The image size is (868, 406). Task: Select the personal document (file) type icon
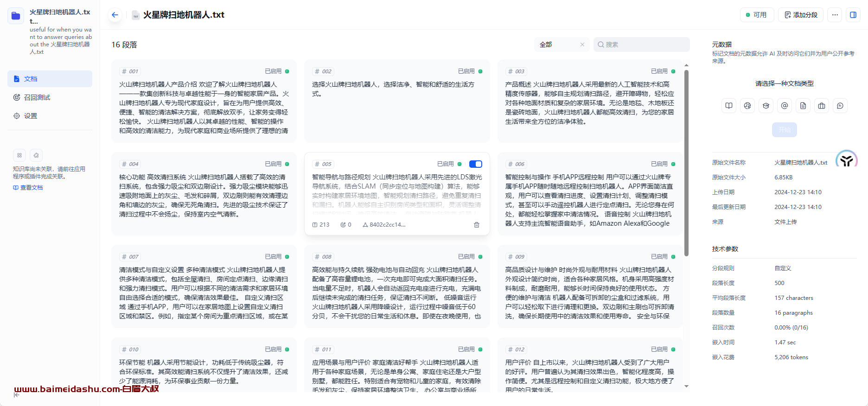click(x=803, y=106)
